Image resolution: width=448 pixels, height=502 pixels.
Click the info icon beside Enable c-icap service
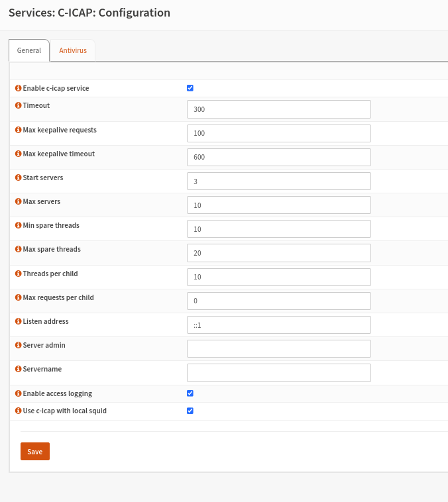pos(18,88)
